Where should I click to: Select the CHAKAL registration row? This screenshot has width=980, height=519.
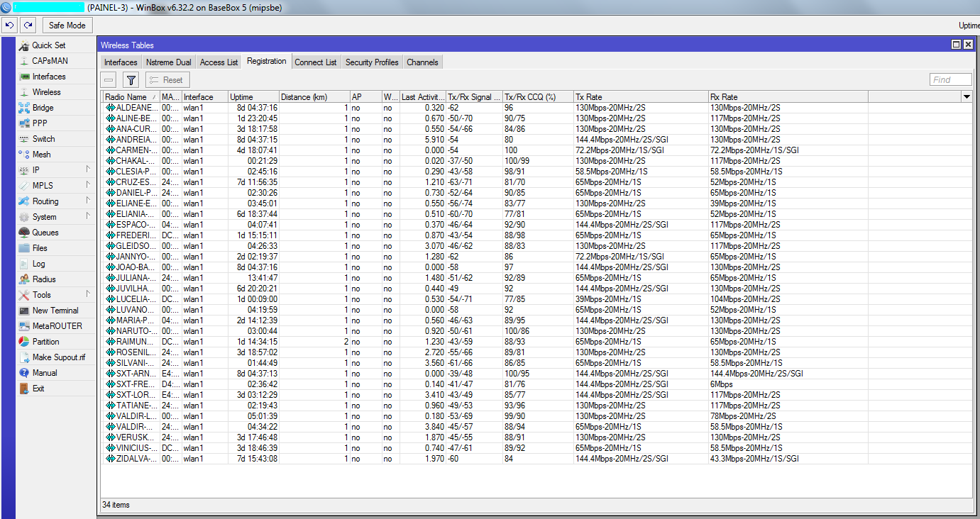(536, 161)
